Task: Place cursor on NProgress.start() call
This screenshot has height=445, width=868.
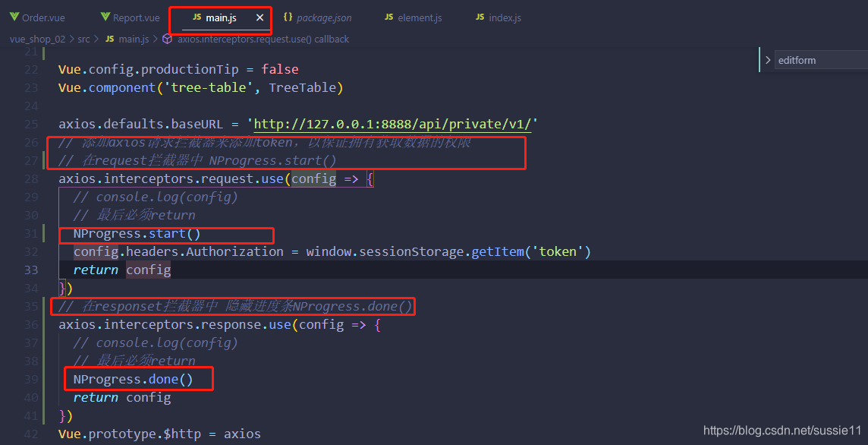Action: pos(137,233)
